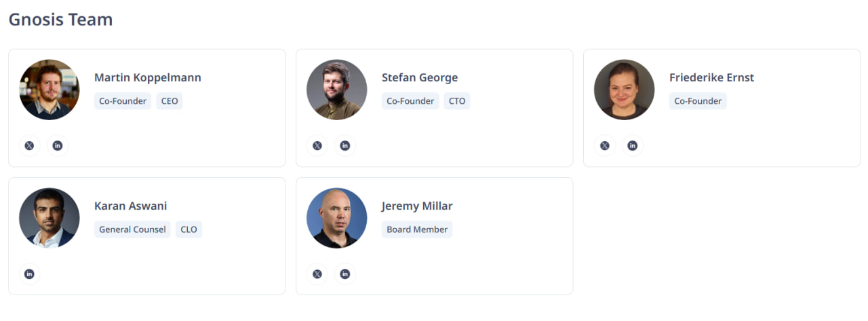Click Karan Aswani's LinkedIn icon
The width and height of the screenshot is (868, 321).
click(x=29, y=273)
